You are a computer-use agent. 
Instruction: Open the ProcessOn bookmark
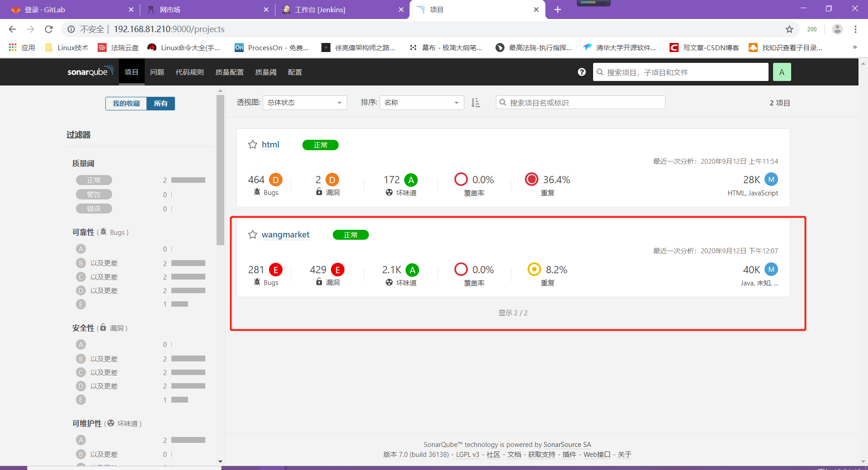tap(272, 47)
